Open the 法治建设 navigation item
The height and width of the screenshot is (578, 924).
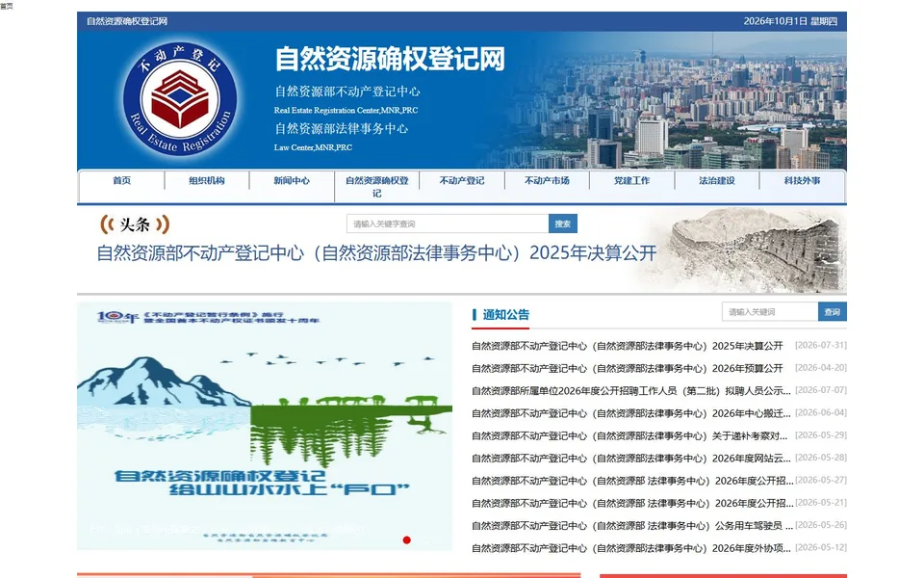[x=716, y=180]
